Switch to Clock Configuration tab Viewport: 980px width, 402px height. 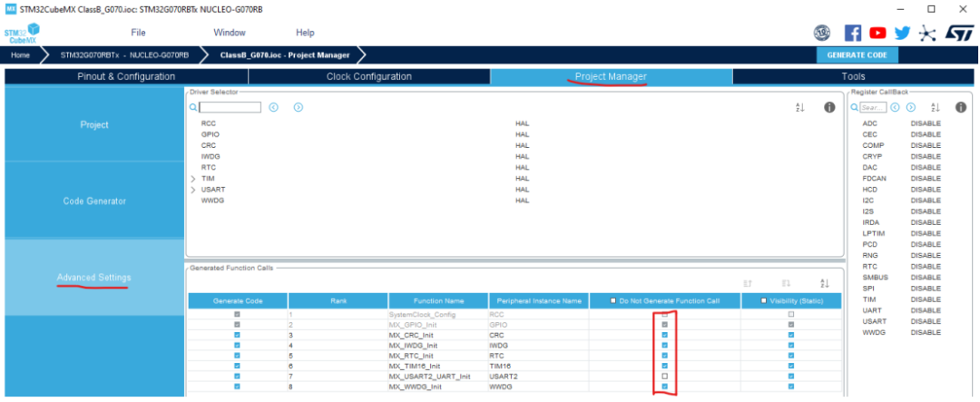[369, 76]
